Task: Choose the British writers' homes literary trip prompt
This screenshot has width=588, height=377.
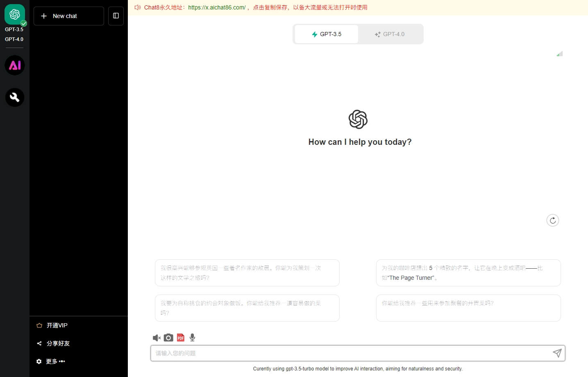Action: (x=247, y=273)
